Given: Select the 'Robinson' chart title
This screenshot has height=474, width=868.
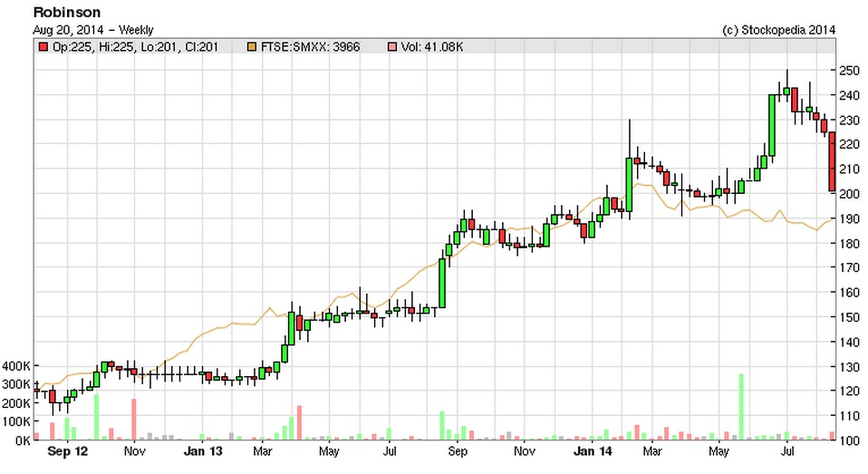Looking at the screenshot, I should pos(67,12).
